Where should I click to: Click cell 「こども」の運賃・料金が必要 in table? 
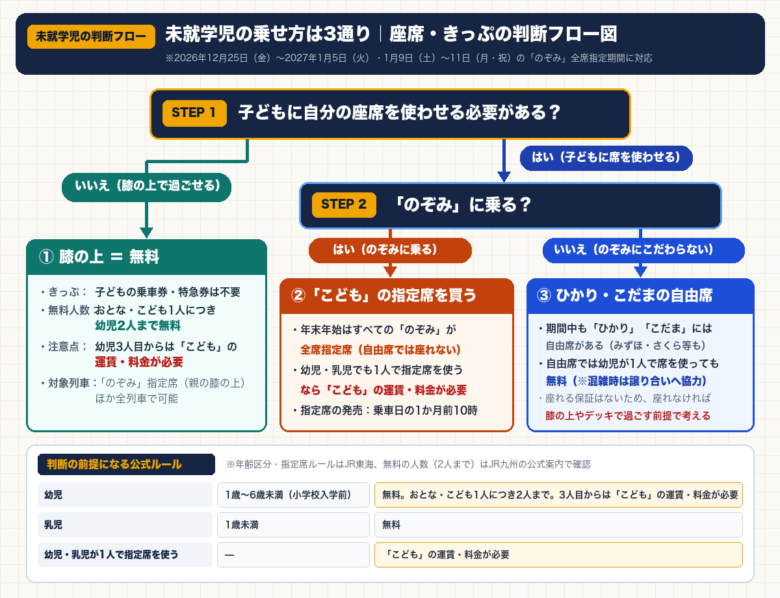point(559,555)
